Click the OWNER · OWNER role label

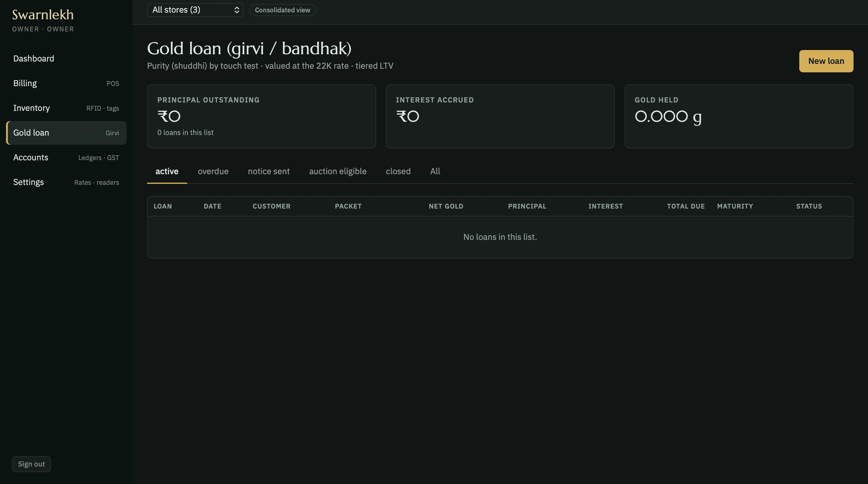click(x=43, y=29)
